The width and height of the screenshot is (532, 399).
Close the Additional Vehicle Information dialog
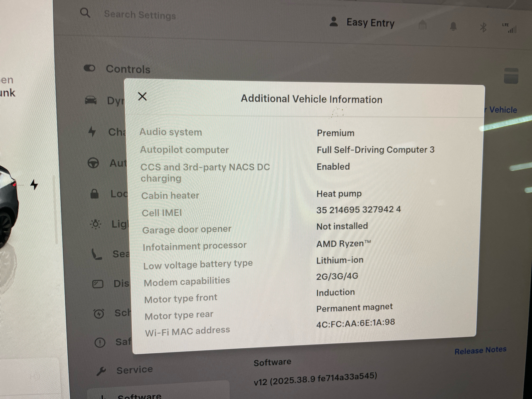[142, 96]
